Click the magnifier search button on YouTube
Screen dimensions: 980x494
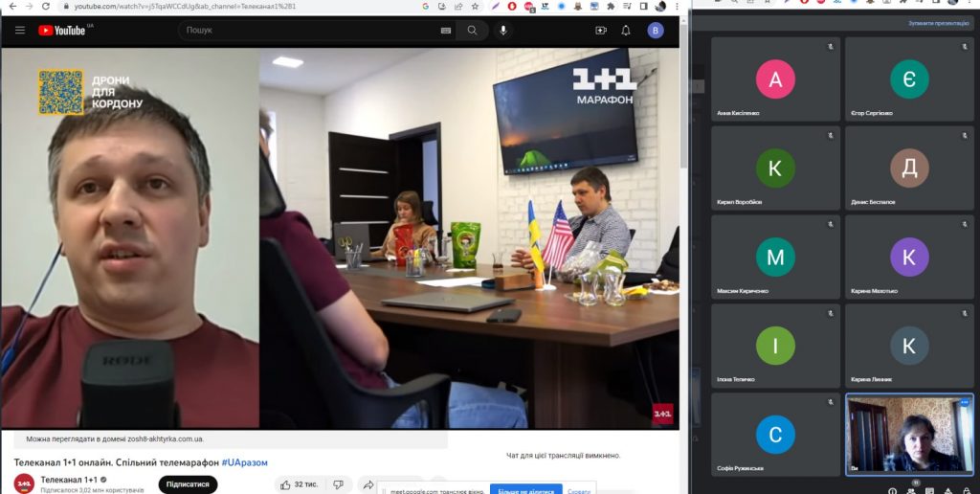coord(472,31)
